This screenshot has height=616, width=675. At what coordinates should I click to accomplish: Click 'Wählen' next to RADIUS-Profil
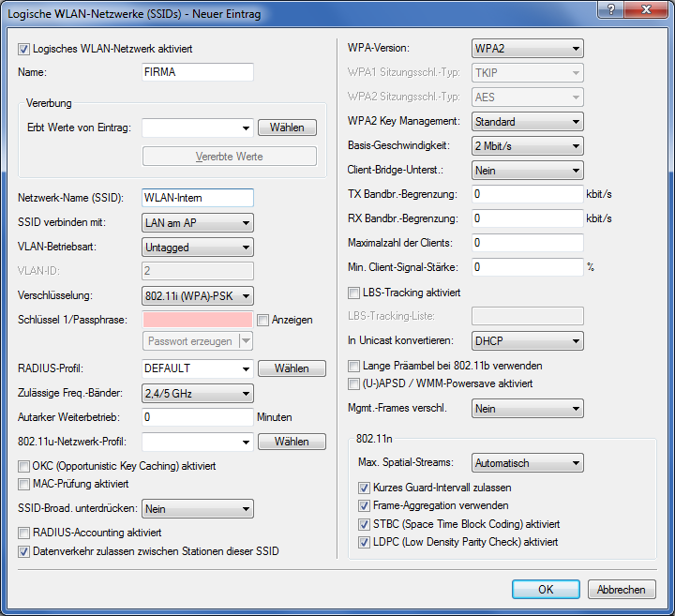(x=292, y=368)
